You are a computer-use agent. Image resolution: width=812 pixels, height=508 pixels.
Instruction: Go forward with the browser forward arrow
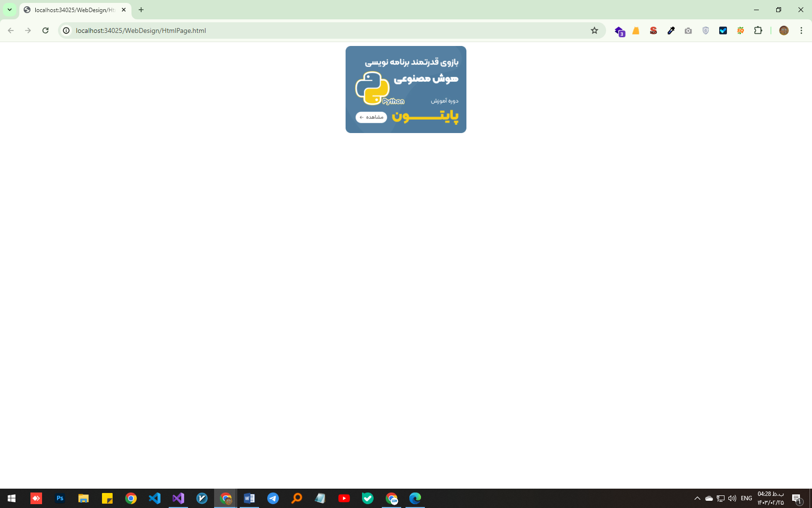click(28, 30)
